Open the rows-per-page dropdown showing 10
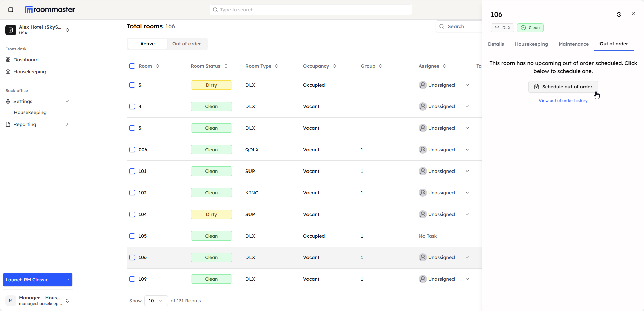The width and height of the screenshot is (644, 311). coord(156,301)
